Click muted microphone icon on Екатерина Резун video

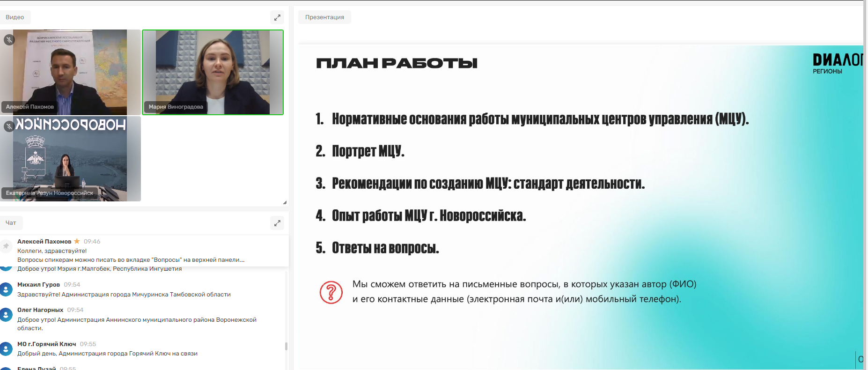tap(9, 126)
